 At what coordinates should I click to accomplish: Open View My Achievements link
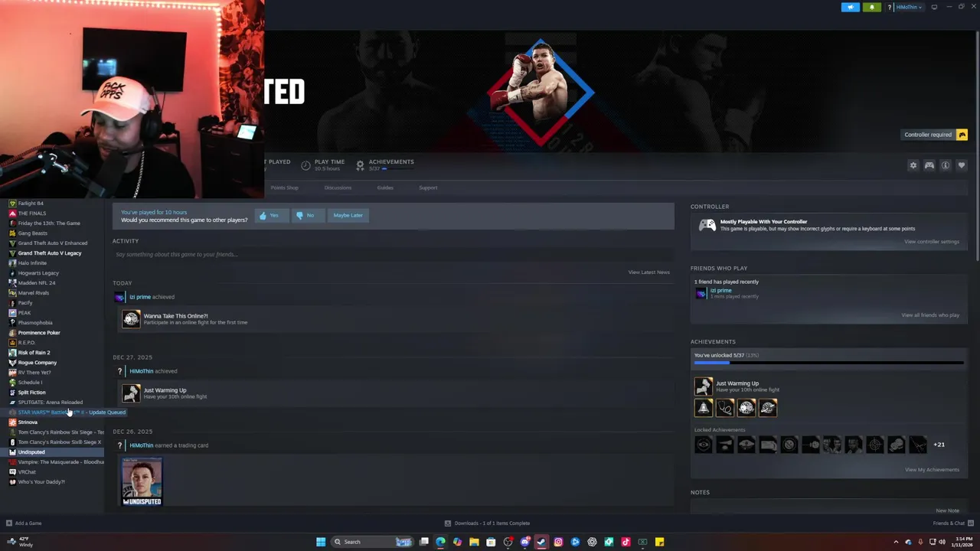pos(932,470)
